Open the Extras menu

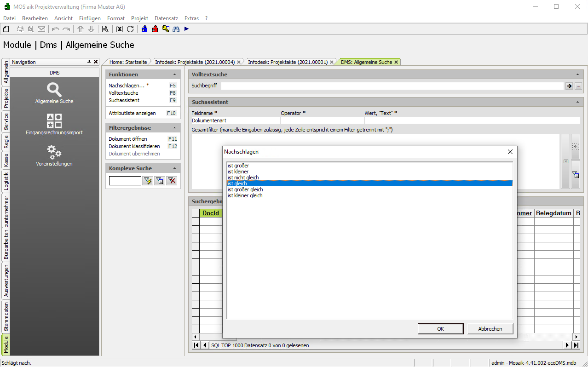[x=191, y=18]
